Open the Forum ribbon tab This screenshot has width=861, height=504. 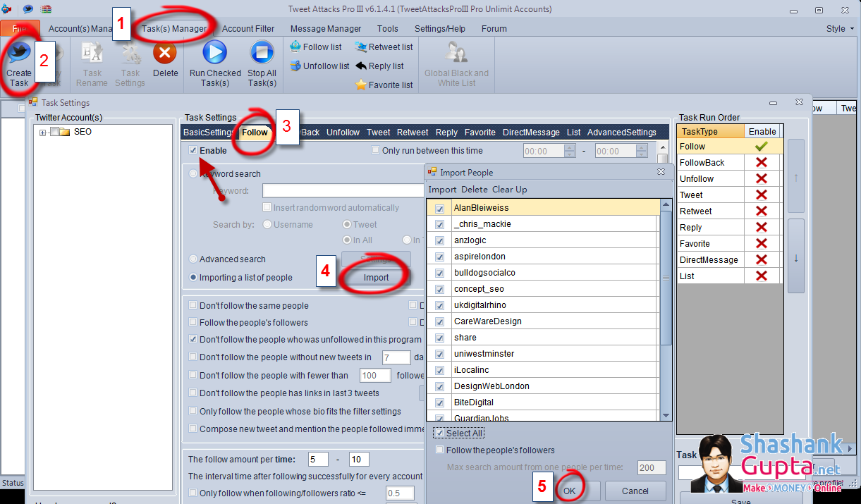[494, 29]
